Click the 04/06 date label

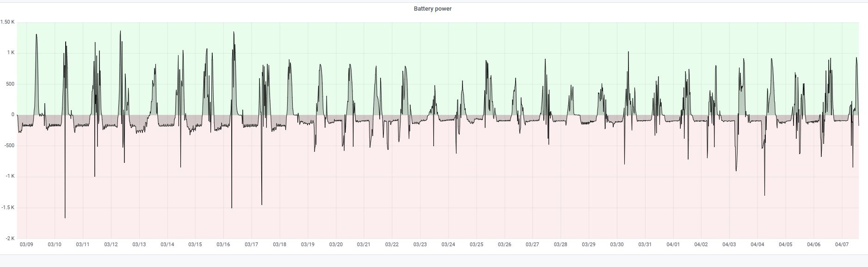click(814, 244)
